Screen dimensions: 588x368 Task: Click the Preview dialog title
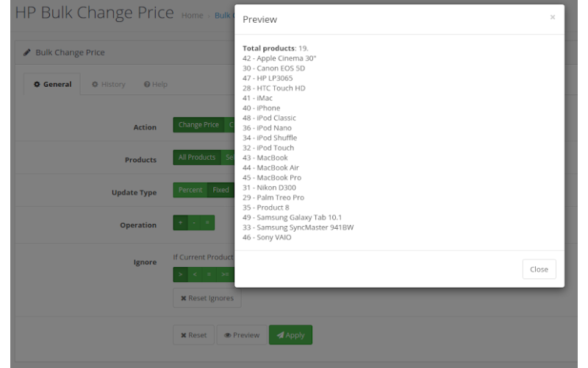[260, 20]
